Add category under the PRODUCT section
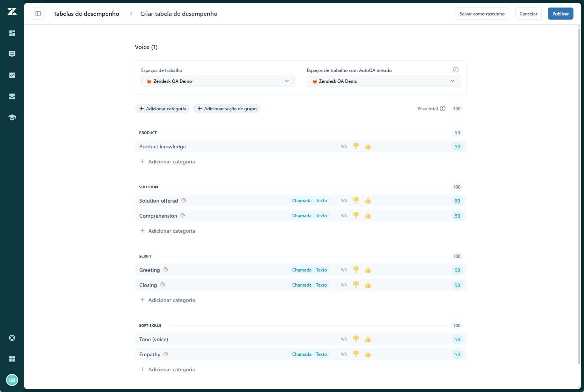The width and height of the screenshot is (584, 392). tap(167, 162)
